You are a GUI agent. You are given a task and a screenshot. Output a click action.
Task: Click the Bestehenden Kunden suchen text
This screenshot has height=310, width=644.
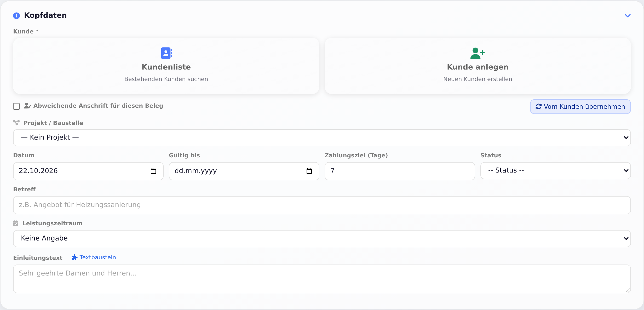click(166, 79)
